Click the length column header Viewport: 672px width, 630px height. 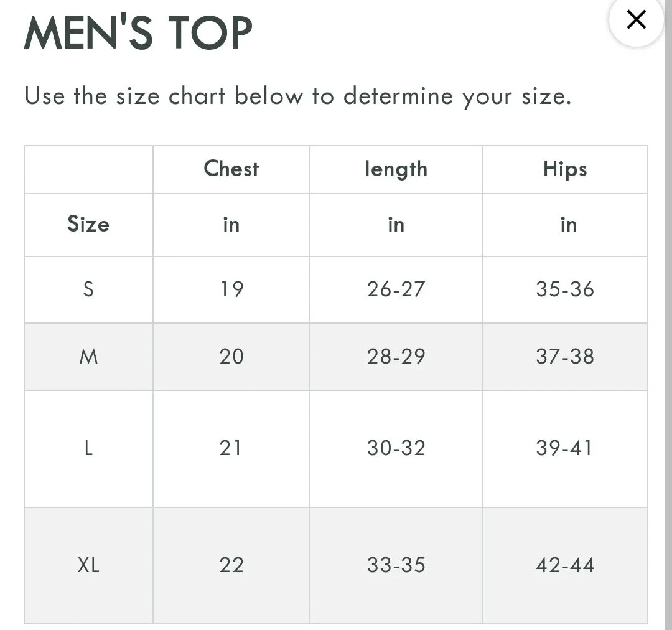396,169
